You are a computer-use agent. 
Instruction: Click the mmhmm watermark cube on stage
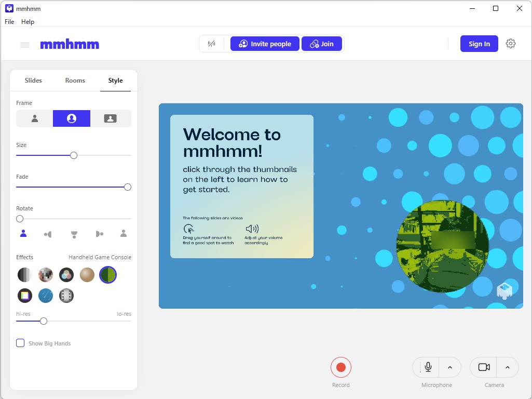pyautogui.click(x=504, y=290)
